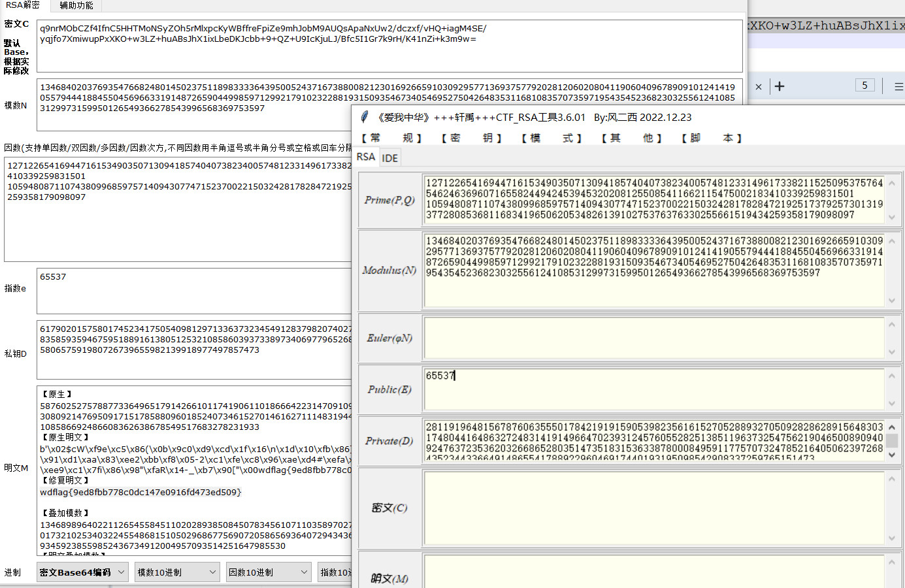905x588 pixels.
Task: Click the Prime(P,Q) label button
Action: click(x=389, y=200)
